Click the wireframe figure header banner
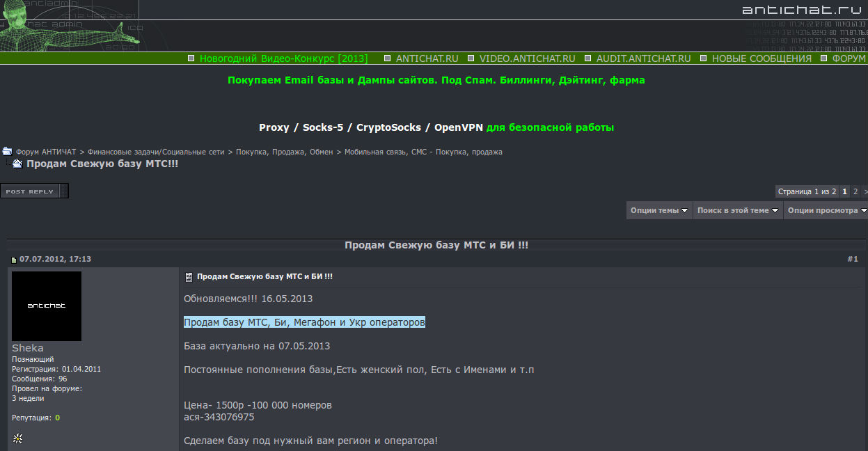The height and width of the screenshot is (451, 868). pos(71,26)
